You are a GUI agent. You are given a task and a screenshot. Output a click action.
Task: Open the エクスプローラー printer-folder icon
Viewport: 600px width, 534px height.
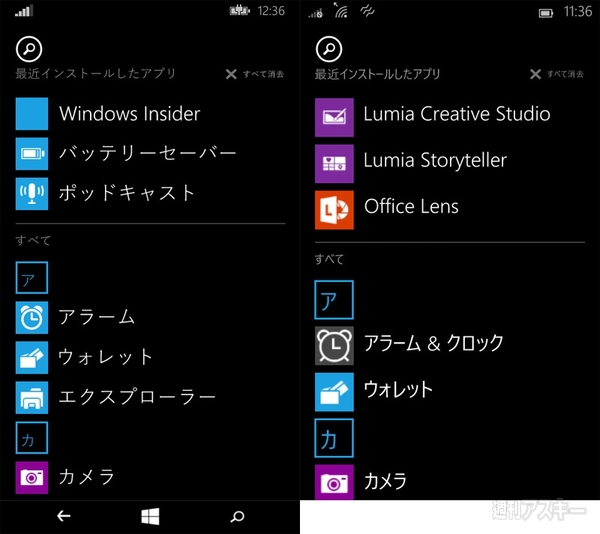click(x=32, y=397)
